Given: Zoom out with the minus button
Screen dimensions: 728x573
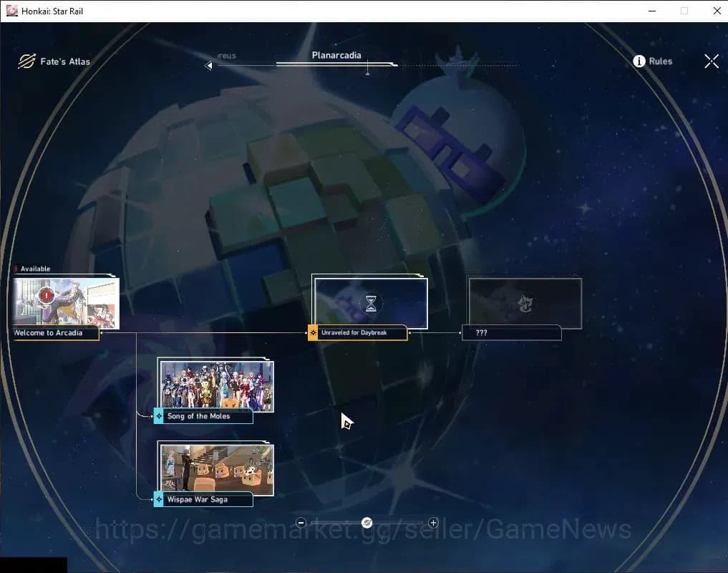Looking at the screenshot, I should pyautogui.click(x=301, y=523).
